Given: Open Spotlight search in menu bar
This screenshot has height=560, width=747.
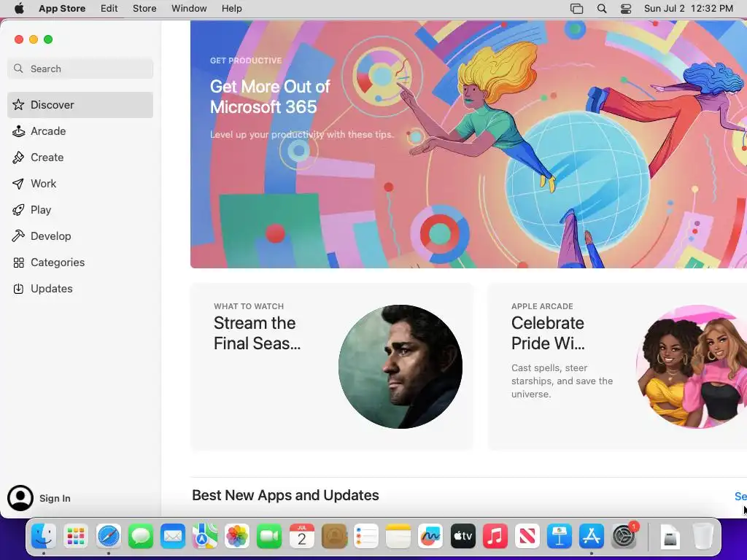Looking at the screenshot, I should (x=602, y=9).
